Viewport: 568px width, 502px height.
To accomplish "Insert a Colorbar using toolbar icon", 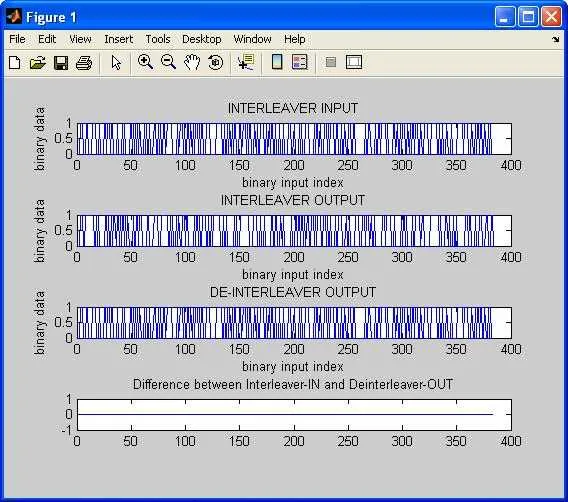I will click(x=277, y=62).
